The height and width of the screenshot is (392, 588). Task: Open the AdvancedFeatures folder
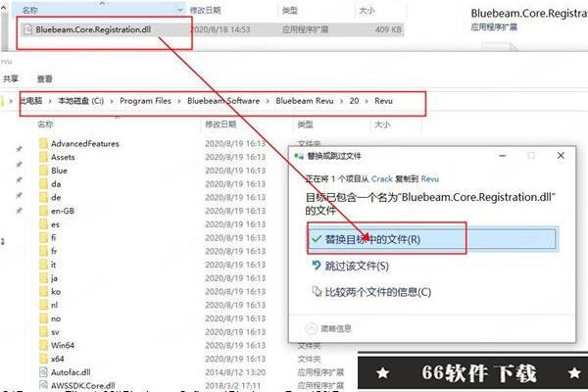(x=84, y=144)
